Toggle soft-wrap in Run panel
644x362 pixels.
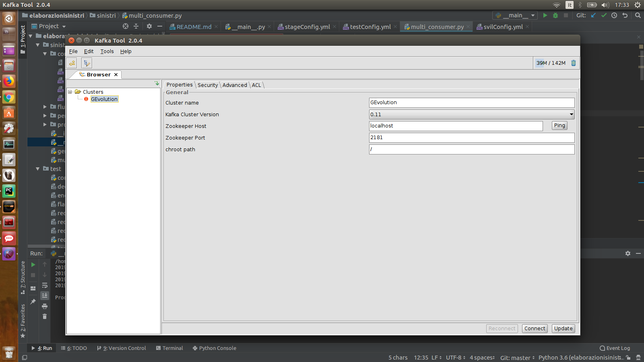(x=45, y=285)
